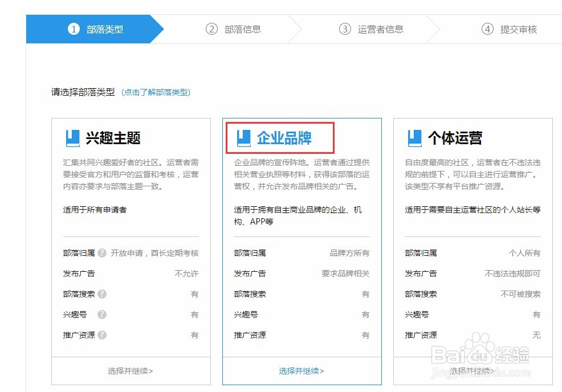The image size is (562, 392).
Task: Select the 企业品牌 card highlighted in red
Action: [302, 228]
